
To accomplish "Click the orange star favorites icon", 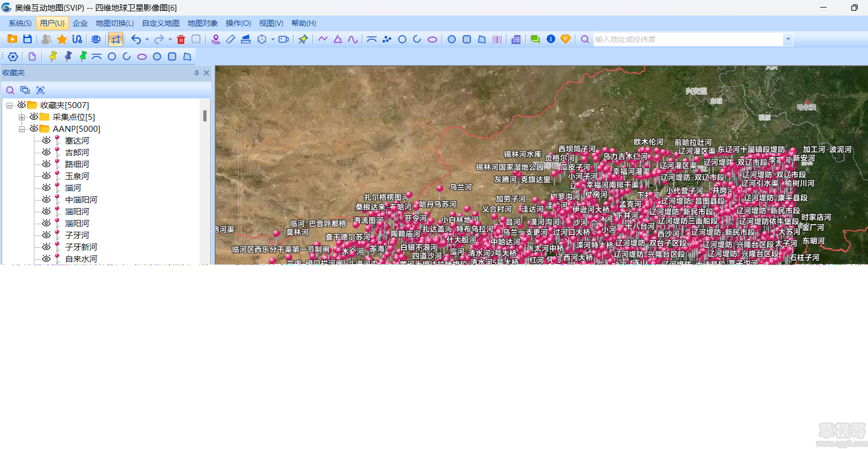I will (62, 39).
